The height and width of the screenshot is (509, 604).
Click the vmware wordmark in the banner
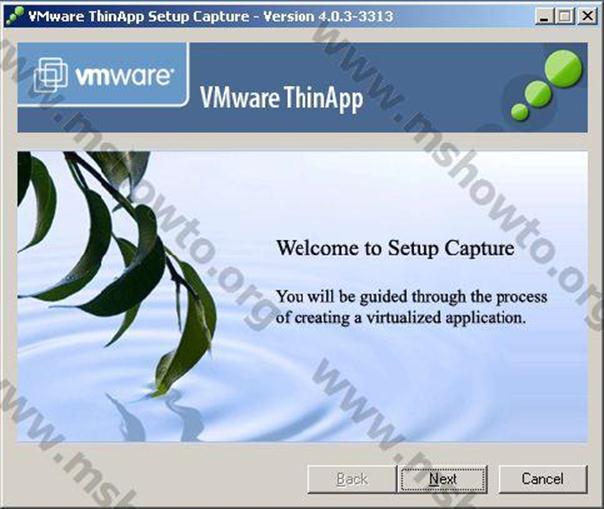click(x=124, y=76)
